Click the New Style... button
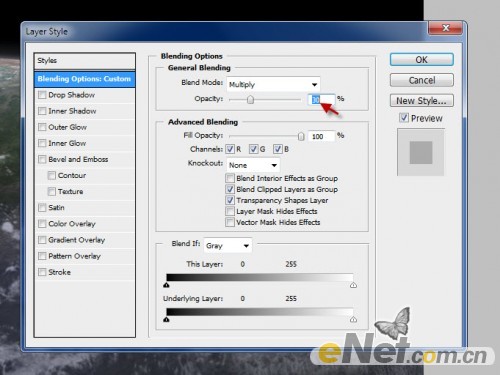 click(422, 101)
